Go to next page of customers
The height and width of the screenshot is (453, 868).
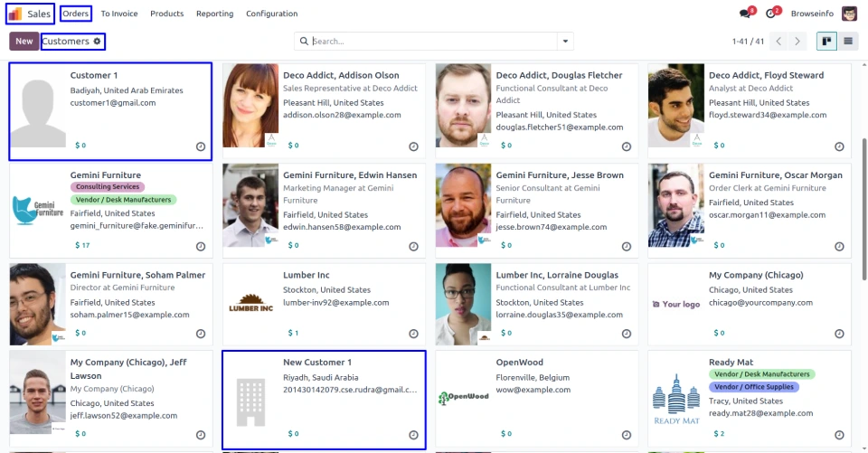click(x=797, y=42)
